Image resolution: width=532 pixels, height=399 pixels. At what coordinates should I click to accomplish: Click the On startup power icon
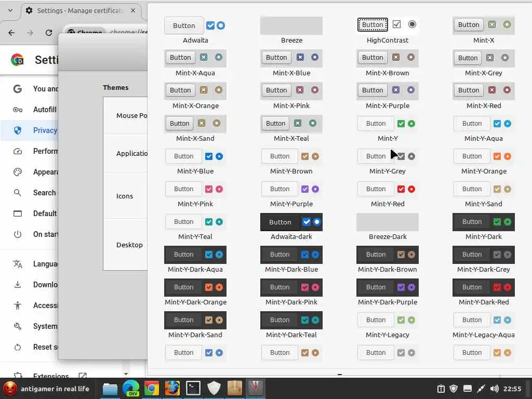coord(18,234)
